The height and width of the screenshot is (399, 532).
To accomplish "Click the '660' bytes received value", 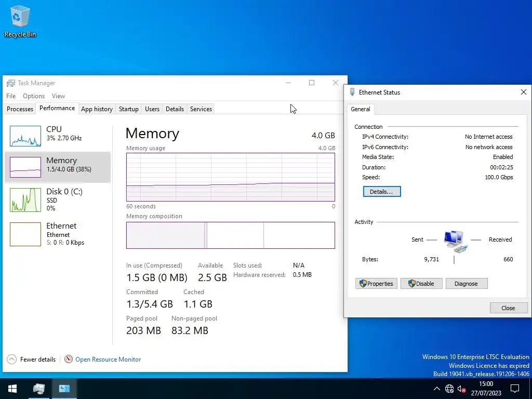I will coord(508,259).
